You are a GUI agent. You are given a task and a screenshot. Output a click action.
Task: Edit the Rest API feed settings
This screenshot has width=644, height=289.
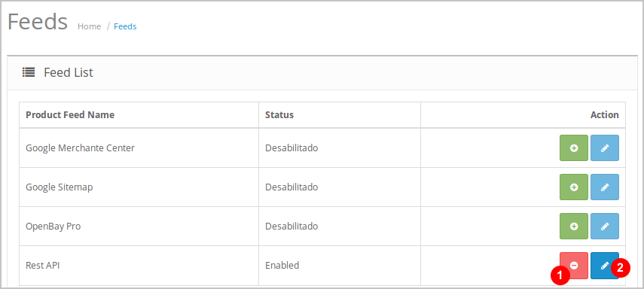pyautogui.click(x=605, y=266)
